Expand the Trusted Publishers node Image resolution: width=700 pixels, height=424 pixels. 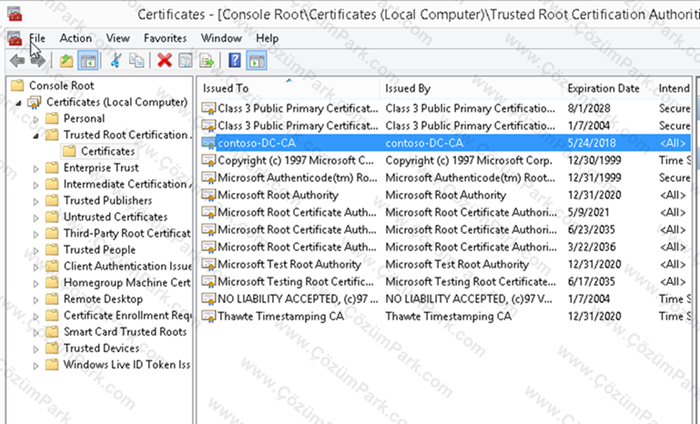click(36, 201)
